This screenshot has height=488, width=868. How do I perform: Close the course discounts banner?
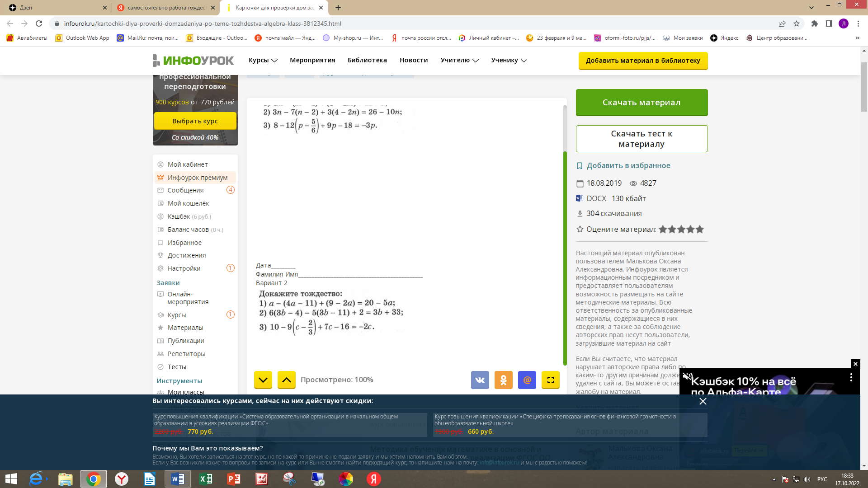[703, 401]
